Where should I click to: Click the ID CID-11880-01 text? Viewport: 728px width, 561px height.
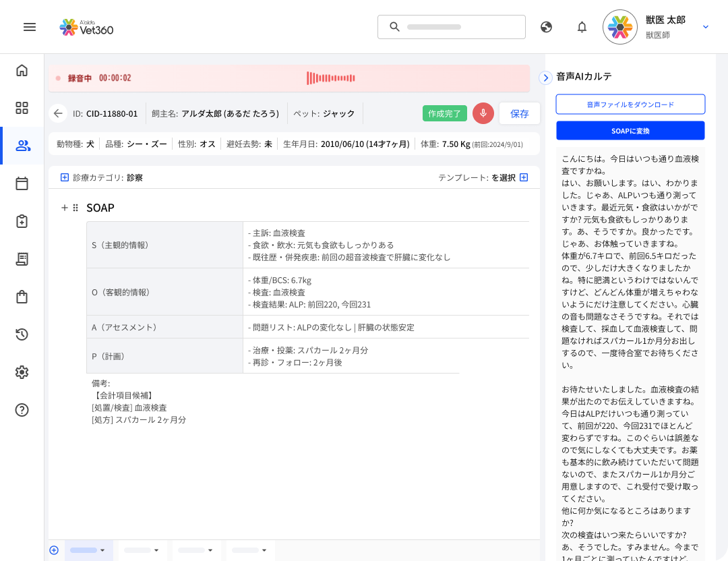point(105,113)
